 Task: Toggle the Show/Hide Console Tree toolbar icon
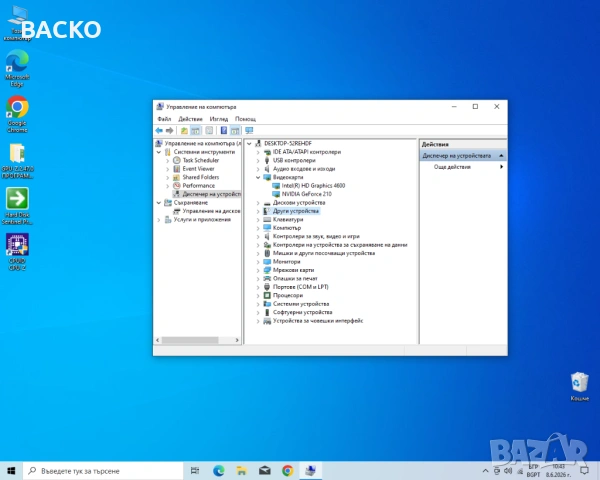[196, 131]
